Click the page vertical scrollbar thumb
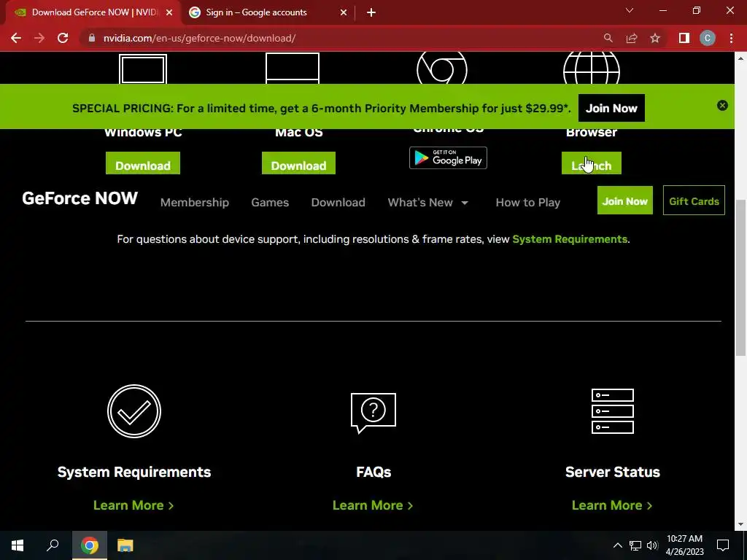The width and height of the screenshot is (747, 560). coord(740,277)
